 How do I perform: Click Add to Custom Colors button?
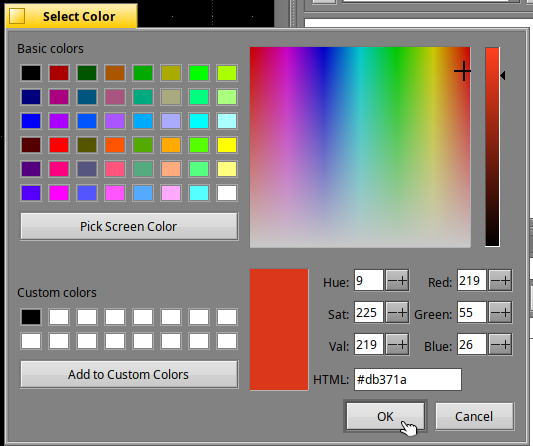(129, 374)
